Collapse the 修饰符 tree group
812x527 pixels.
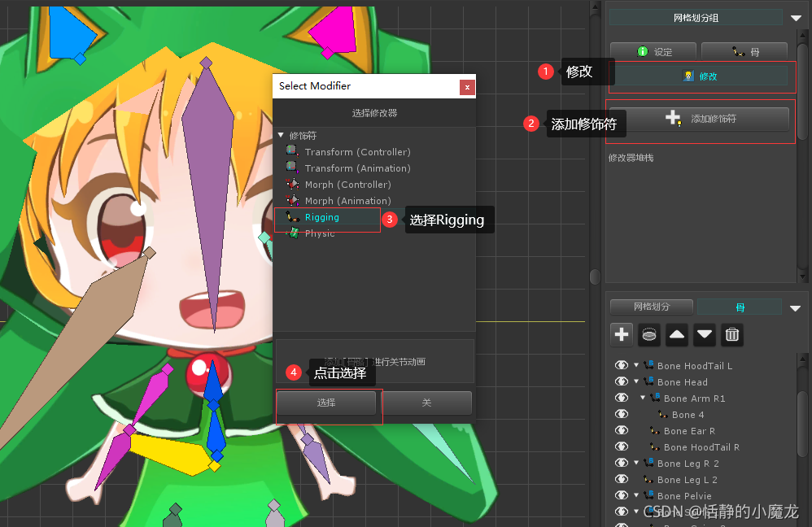[x=281, y=135]
